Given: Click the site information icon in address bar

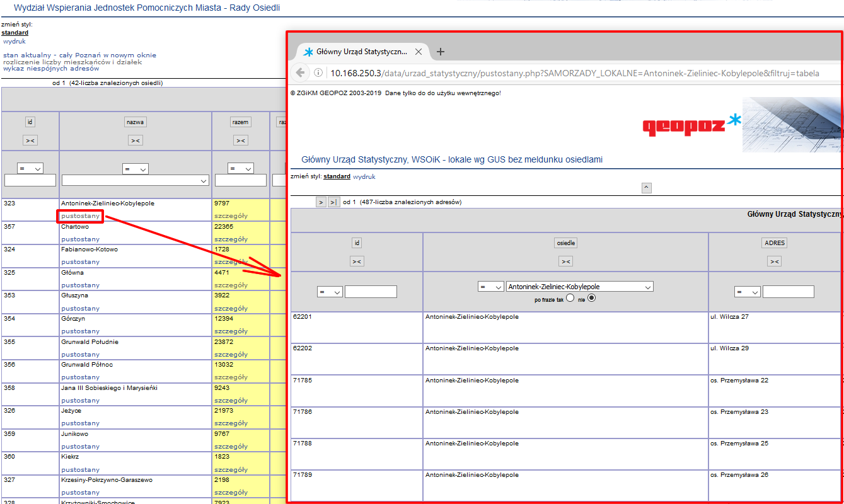Looking at the screenshot, I should tap(318, 73).
